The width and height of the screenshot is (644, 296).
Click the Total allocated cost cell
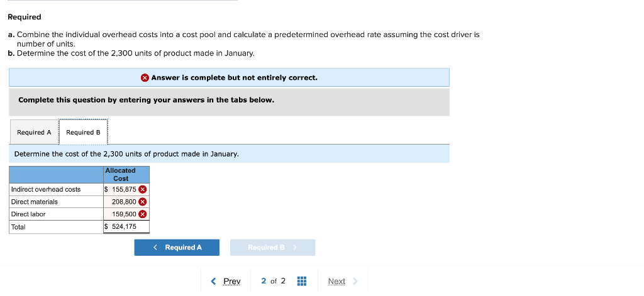point(126,227)
